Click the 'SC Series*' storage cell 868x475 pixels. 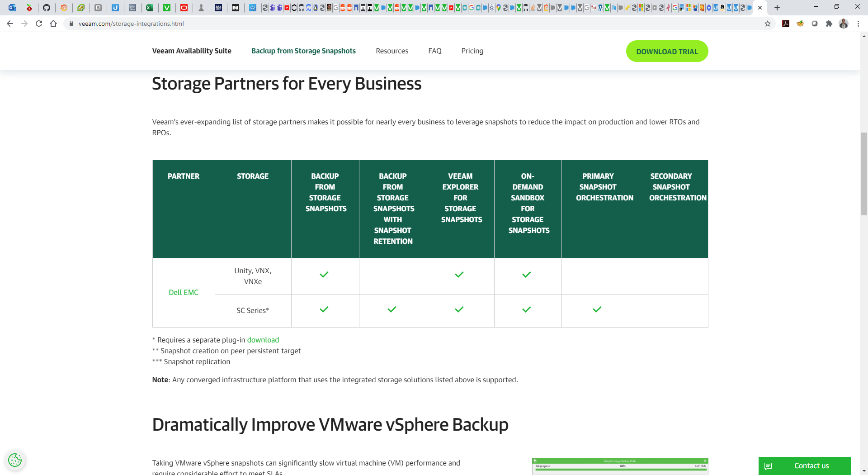pos(253,311)
